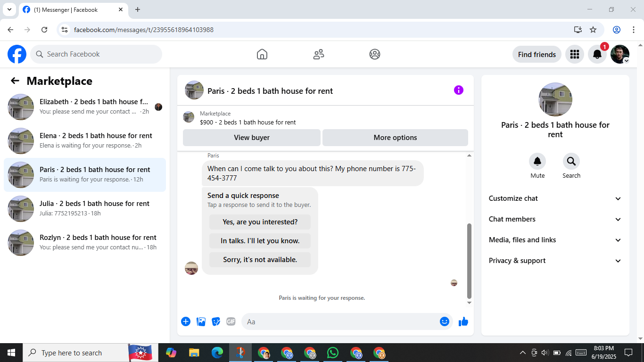
Task: Send quick response "Sorry, it's not available."
Action: [260, 260]
